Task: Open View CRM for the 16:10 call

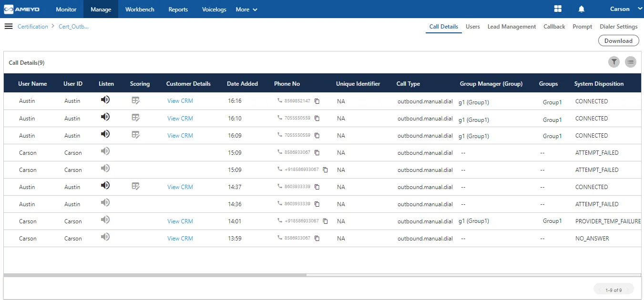Action: point(180,119)
